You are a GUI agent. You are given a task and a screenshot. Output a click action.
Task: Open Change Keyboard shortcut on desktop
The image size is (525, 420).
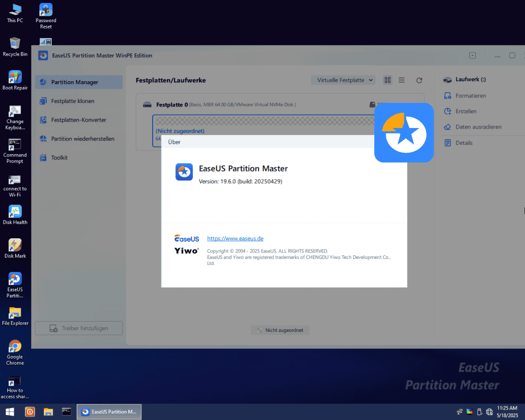click(x=15, y=118)
